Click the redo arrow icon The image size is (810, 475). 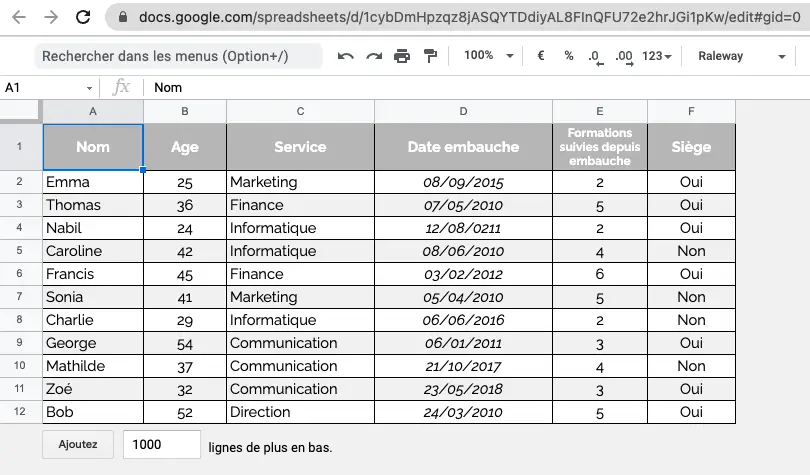(x=374, y=56)
